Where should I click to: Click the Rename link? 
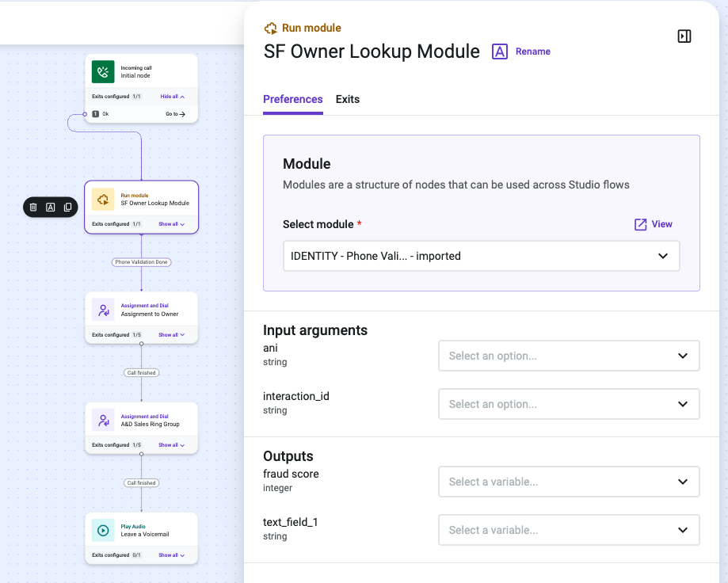pos(533,51)
